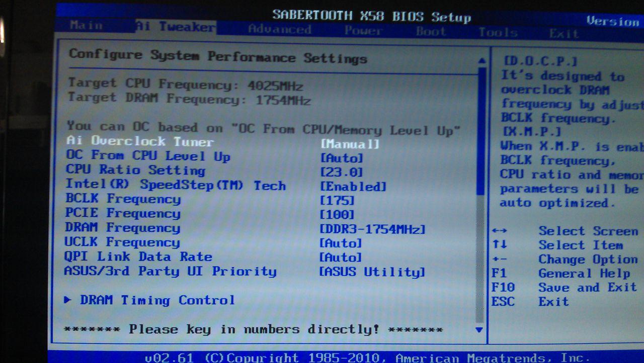Open the [Manual] value for Ai Overclock Tuner

point(350,144)
